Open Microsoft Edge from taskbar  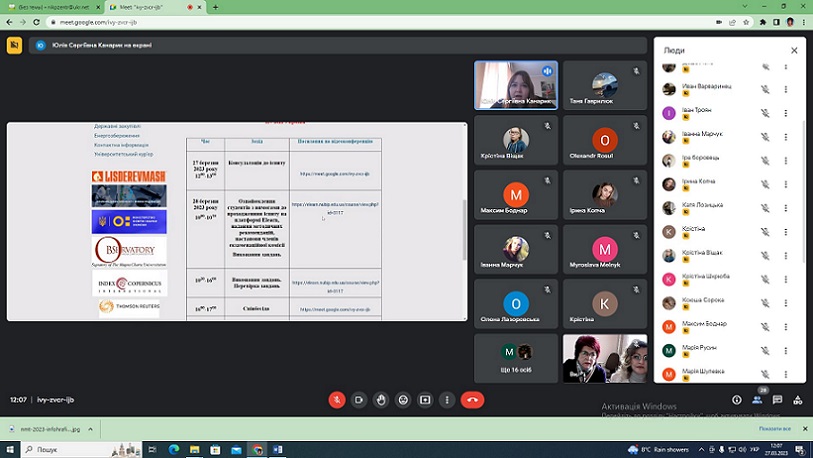pos(174,449)
